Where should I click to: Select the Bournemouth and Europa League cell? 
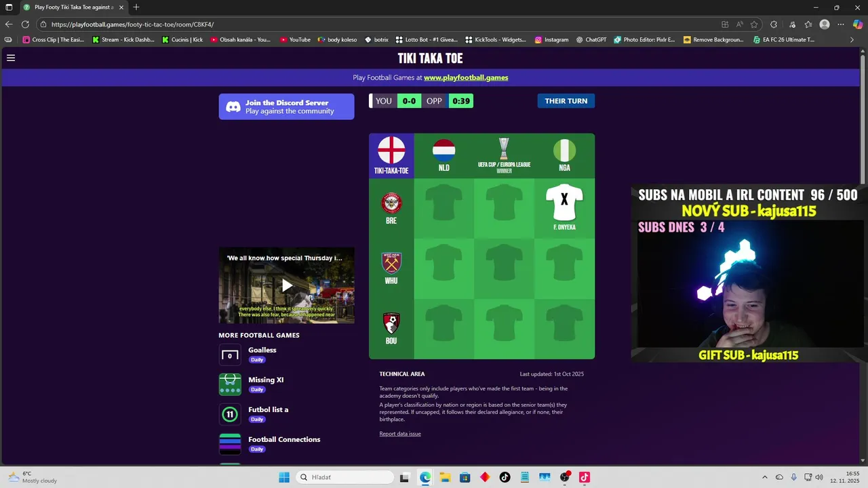pyautogui.click(x=504, y=329)
